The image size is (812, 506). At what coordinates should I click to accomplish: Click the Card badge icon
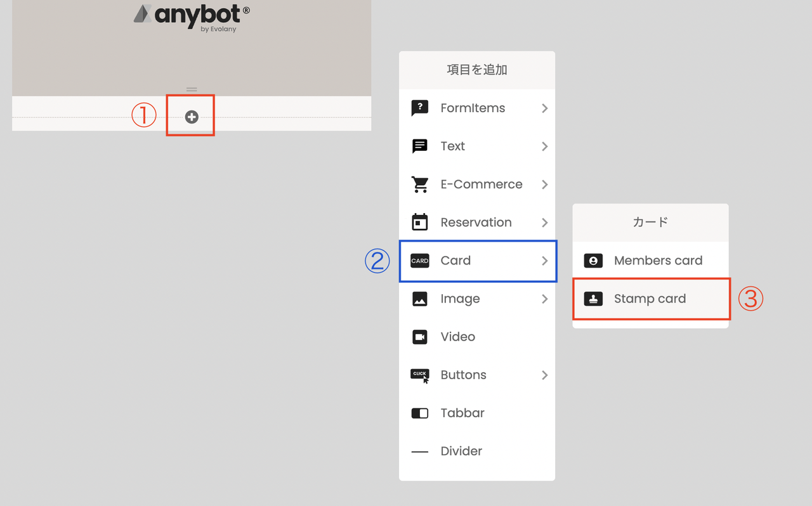click(420, 261)
